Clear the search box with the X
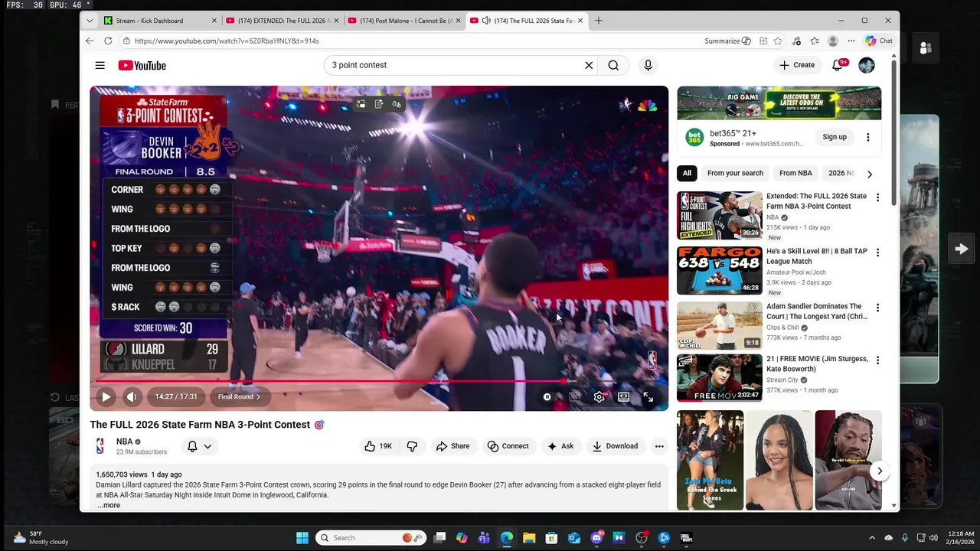The height and width of the screenshot is (551, 980). click(589, 65)
